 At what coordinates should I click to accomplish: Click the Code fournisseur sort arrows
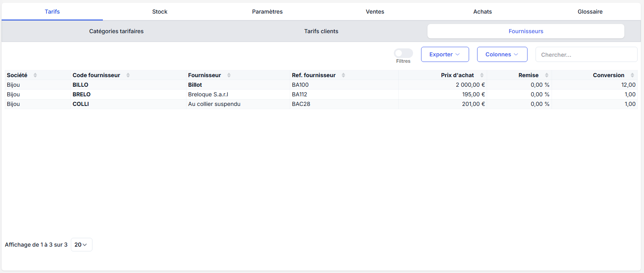coord(128,75)
